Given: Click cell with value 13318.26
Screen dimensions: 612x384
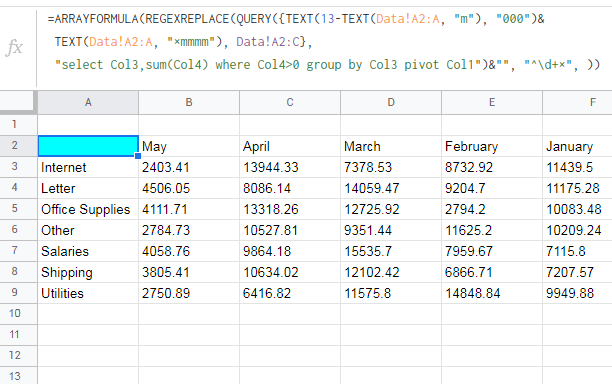Looking at the screenshot, I should [x=290, y=209].
